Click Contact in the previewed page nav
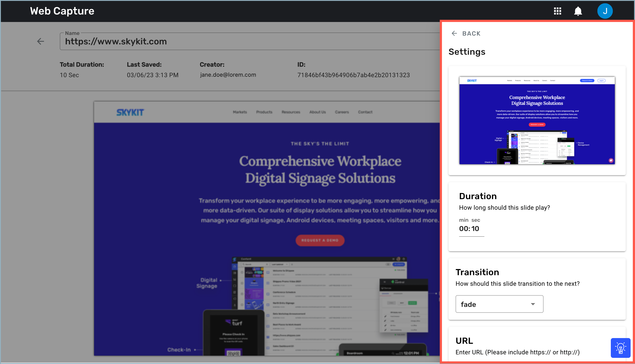Screen dimensions: 635x364 [x=365, y=112]
